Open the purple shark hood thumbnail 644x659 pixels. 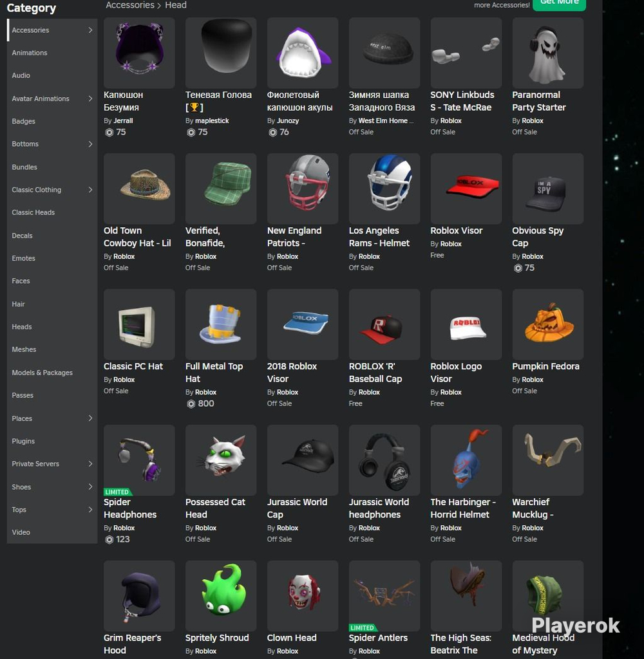[303, 53]
